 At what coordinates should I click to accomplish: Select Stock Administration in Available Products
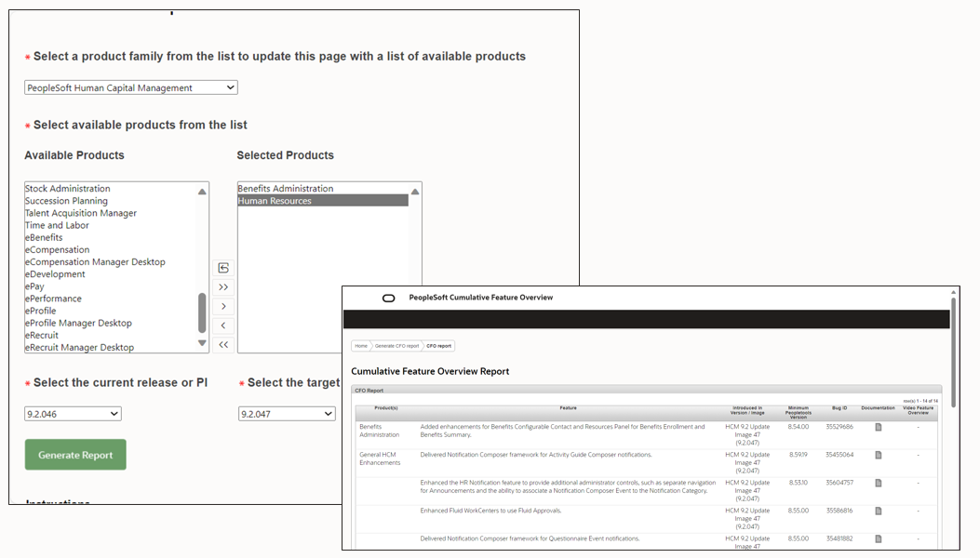click(x=68, y=188)
